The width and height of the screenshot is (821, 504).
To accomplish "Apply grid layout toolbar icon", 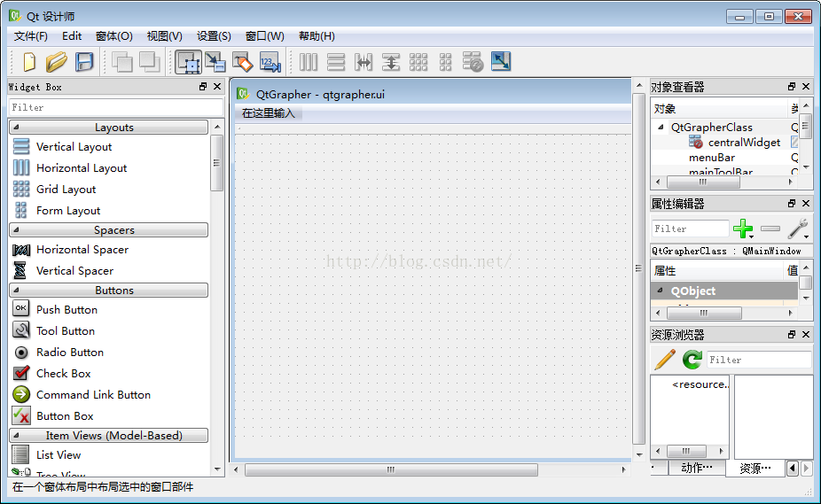I will tap(418, 62).
